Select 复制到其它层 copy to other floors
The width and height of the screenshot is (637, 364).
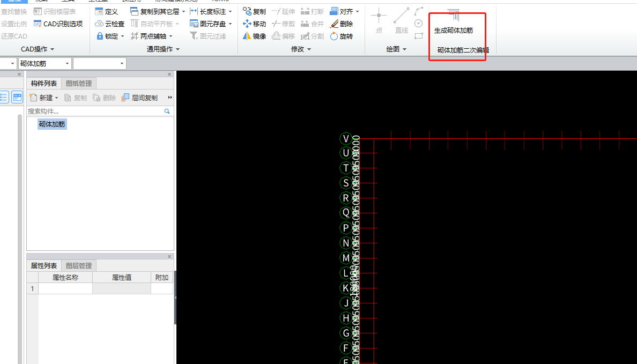(154, 11)
